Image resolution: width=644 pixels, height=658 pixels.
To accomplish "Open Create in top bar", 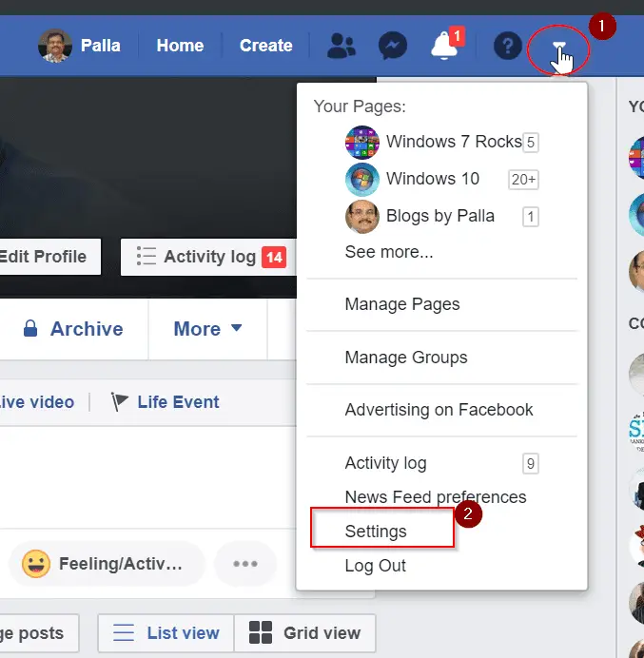I will coord(265,46).
